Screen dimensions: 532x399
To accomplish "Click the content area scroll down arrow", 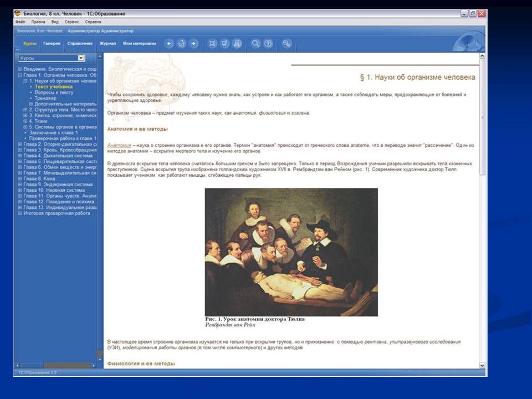I will pyautogui.click(x=482, y=365).
